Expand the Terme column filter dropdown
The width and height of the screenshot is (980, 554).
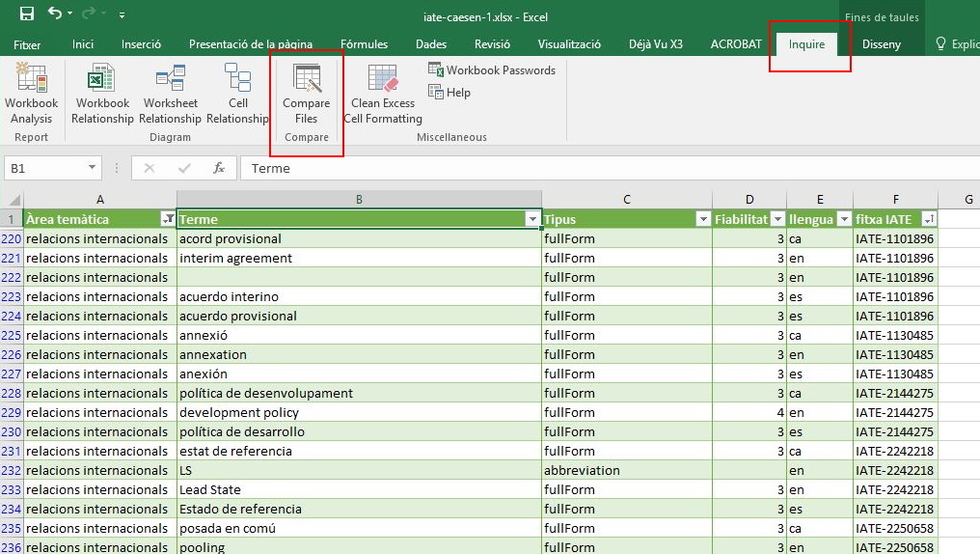tap(532, 220)
